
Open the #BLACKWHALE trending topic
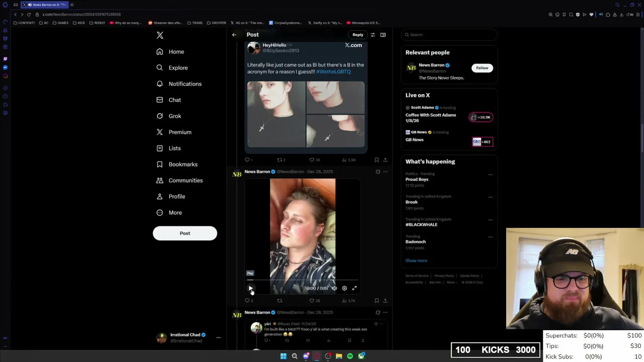[422, 225]
